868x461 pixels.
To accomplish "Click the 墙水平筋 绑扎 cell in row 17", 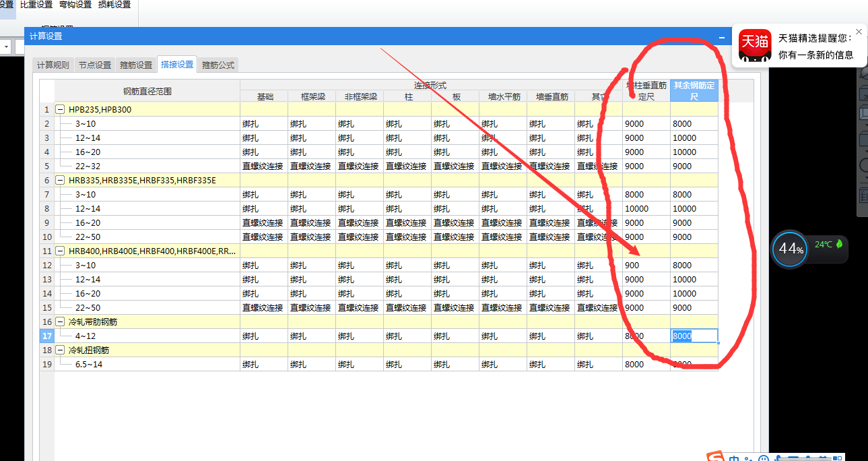I will pos(504,336).
